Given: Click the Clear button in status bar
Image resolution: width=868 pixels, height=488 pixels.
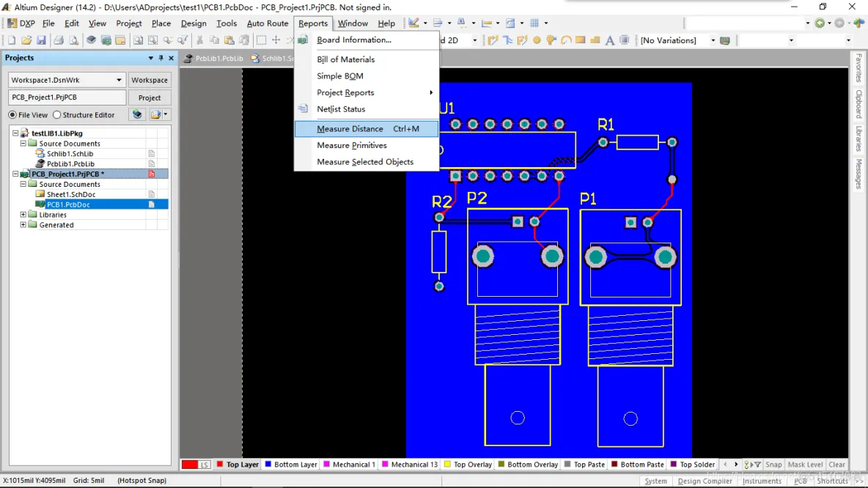Looking at the screenshot, I should [836, 465].
